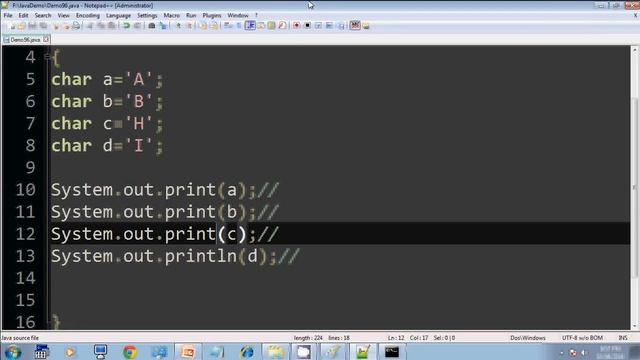
Task: Click the Redo toolbar icon
Action: [138, 26]
